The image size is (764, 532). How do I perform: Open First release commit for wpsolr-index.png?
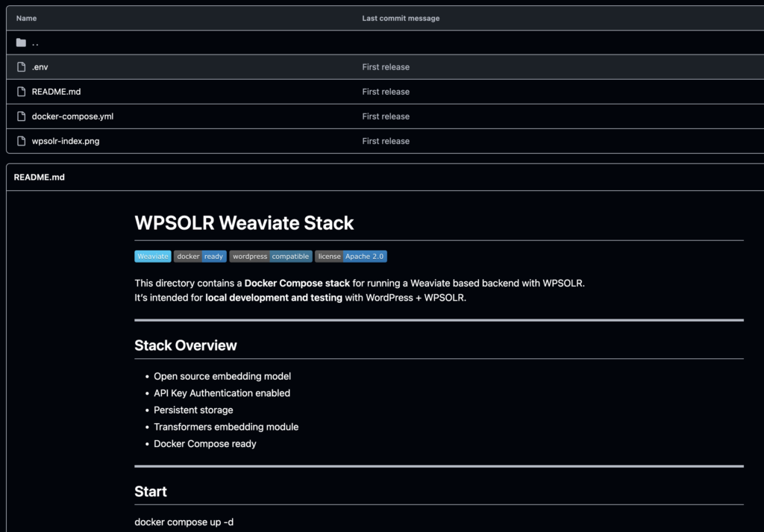(x=386, y=141)
